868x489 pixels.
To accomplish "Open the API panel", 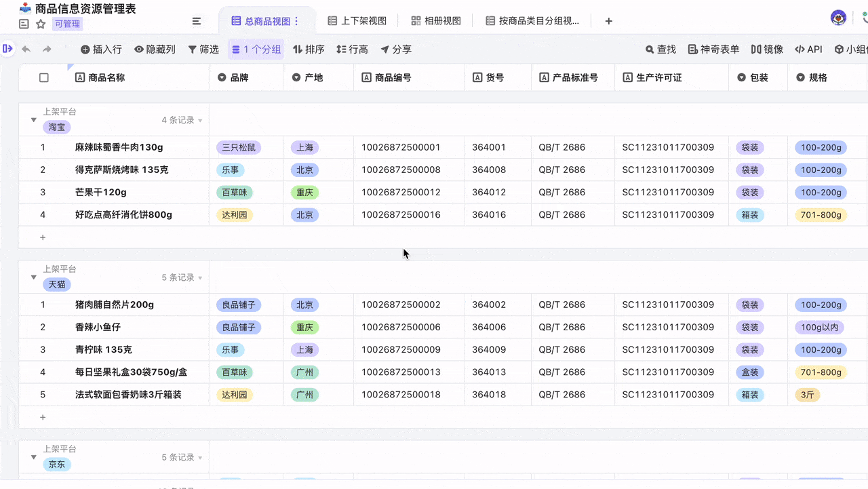I will (x=808, y=50).
